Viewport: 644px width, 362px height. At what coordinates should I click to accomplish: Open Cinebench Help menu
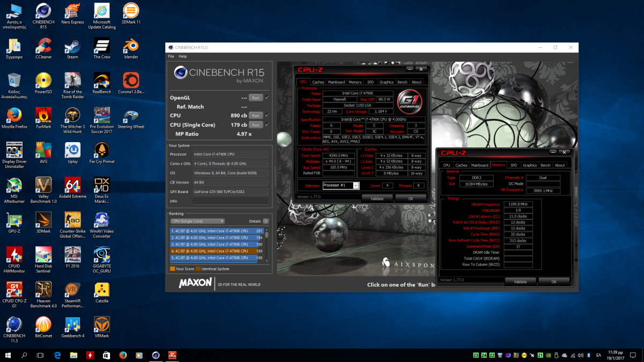point(183,56)
